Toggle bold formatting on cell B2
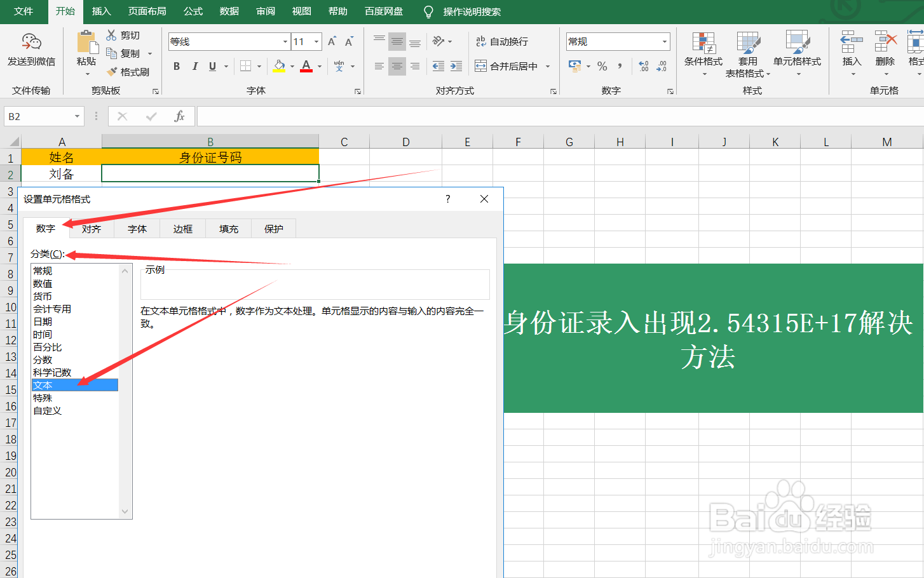Screen dimensions: 924x578 [x=176, y=65]
